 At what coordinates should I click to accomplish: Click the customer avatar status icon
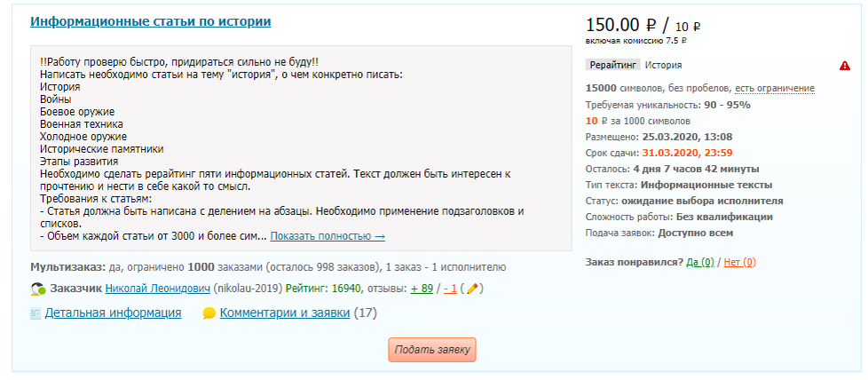[38, 289]
